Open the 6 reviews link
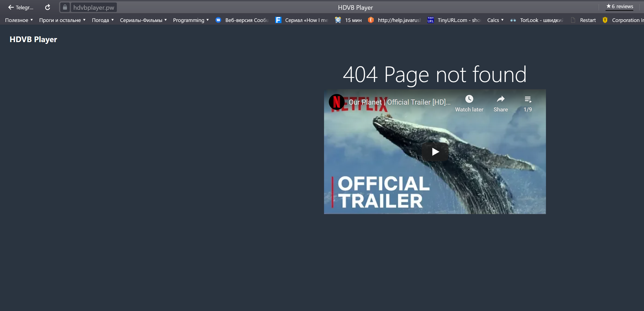 pos(620,7)
